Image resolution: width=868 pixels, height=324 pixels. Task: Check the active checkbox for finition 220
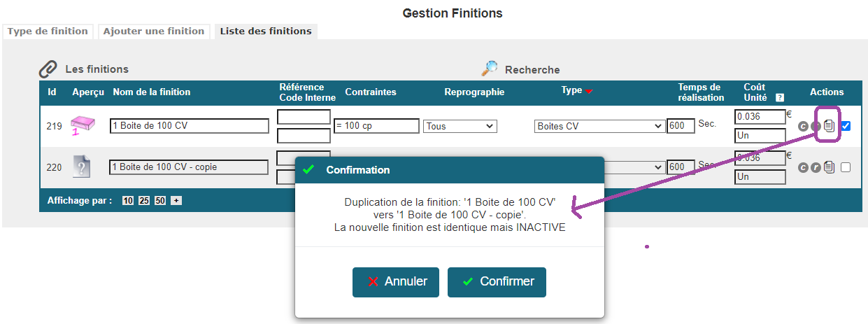[x=846, y=168]
